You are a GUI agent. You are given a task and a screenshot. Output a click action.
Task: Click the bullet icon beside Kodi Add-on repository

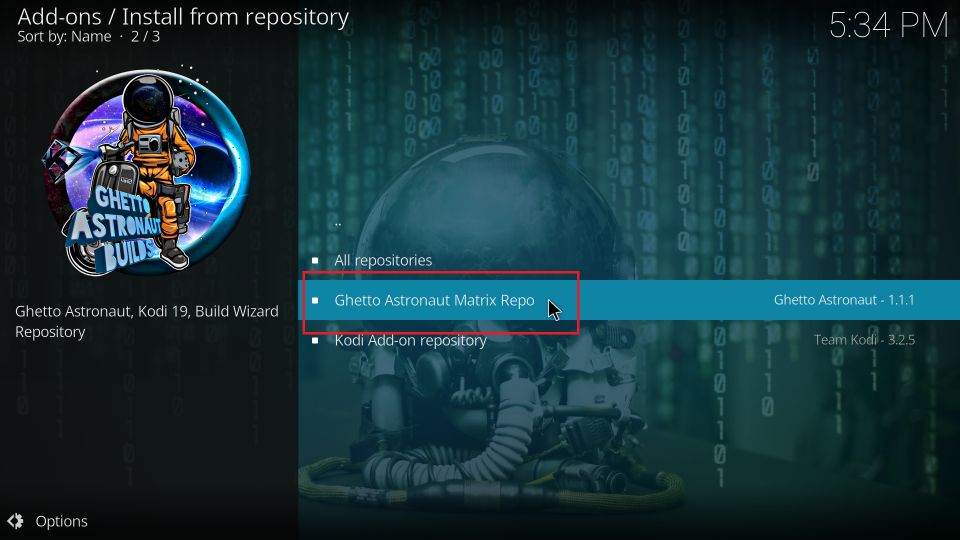[x=315, y=340]
